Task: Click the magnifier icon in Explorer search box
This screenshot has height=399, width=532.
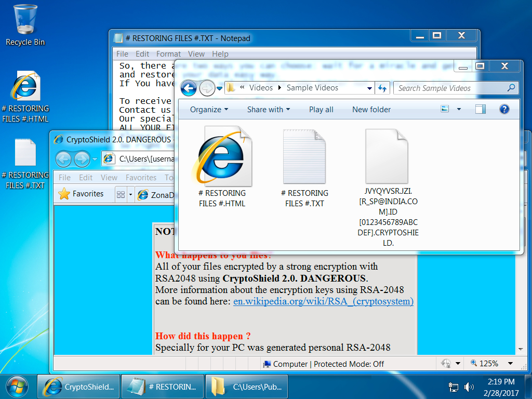Action: (511, 88)
